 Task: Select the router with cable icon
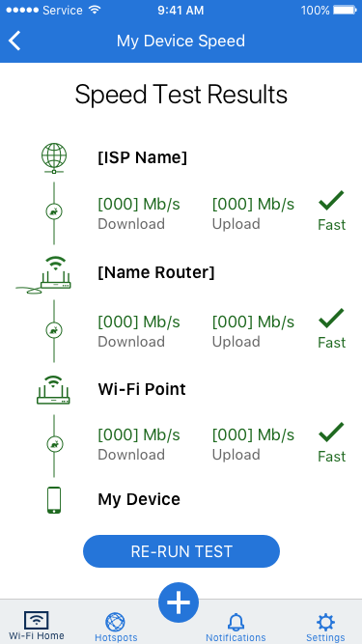(43, 274)
